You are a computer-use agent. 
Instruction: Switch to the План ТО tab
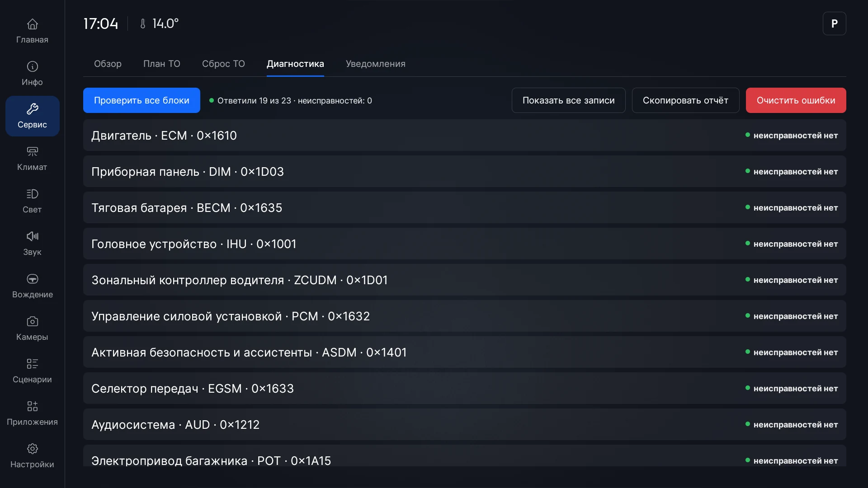[162, 64]
